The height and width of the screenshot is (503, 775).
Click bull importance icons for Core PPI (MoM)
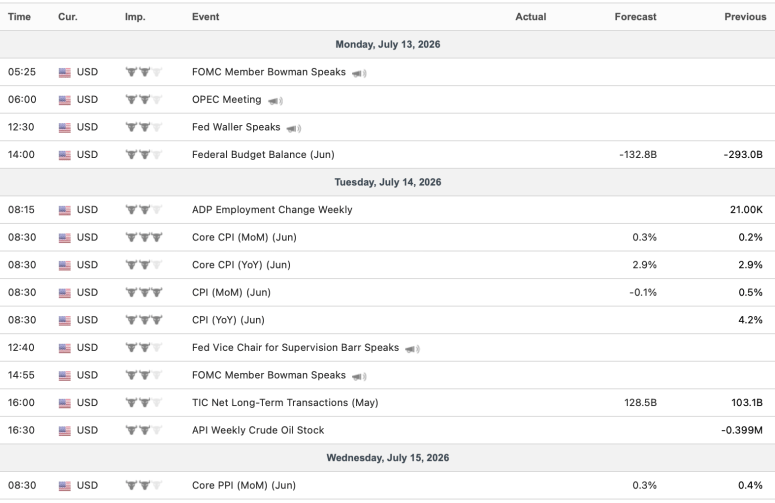[144, 486]
